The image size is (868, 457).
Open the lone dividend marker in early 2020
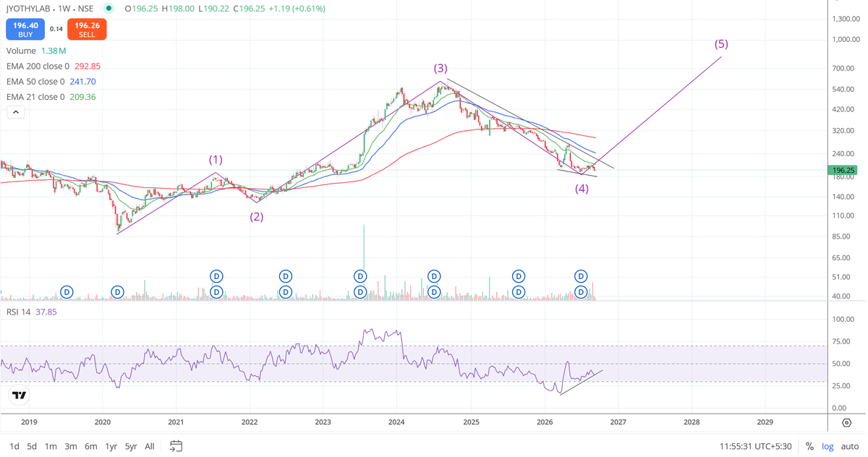pyautogui.click(x=117, y=291)
